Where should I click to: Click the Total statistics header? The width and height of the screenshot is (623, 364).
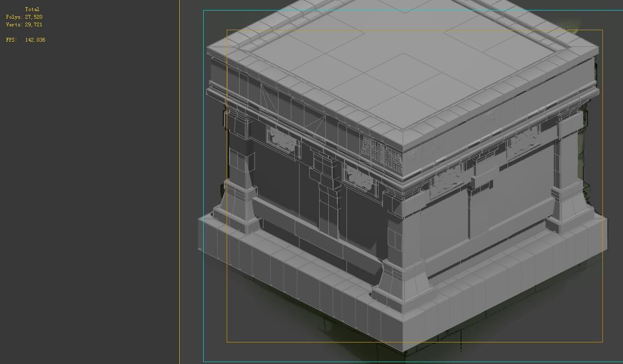32,9
